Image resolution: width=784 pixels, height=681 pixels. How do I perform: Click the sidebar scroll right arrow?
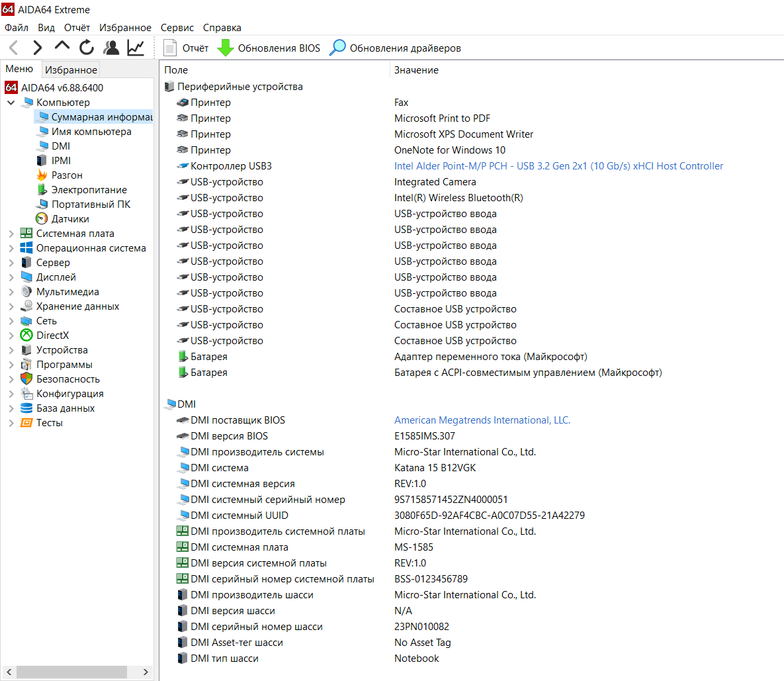pos(146,672)
